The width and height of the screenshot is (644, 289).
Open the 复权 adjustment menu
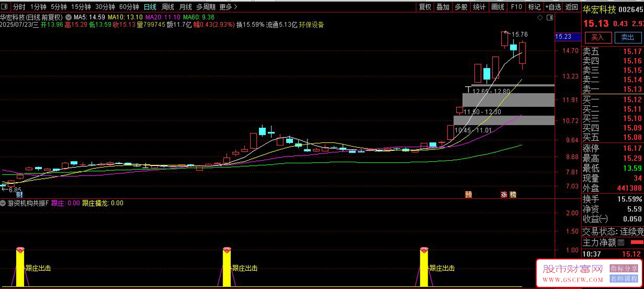pyautogui.click(x=425, y=7)
